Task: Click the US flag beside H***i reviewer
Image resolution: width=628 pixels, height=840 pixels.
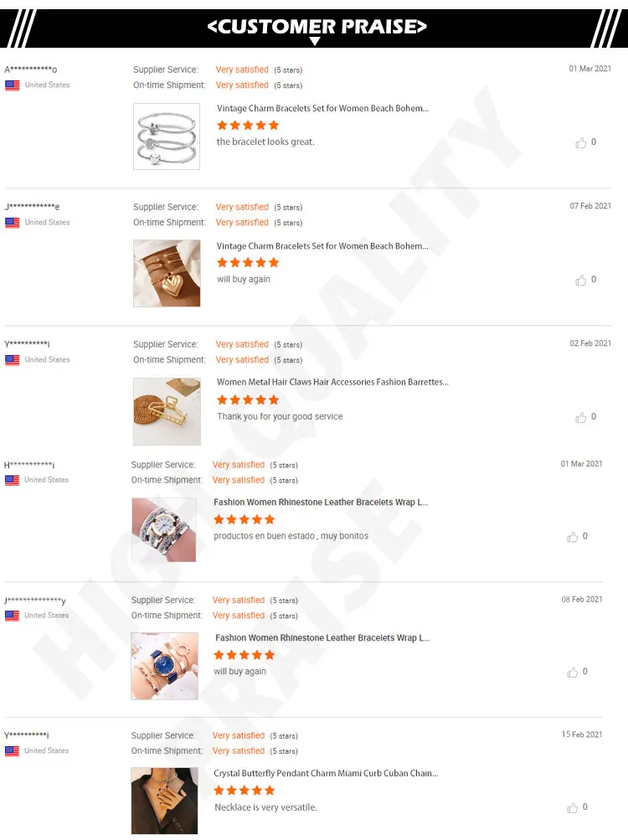Action: (13, 480)
